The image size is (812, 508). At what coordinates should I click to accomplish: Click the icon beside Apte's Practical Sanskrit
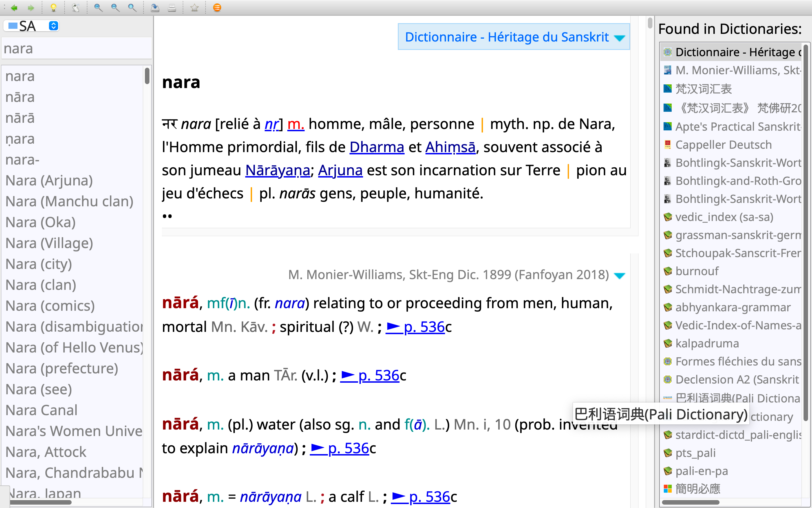tap(668, 127)
